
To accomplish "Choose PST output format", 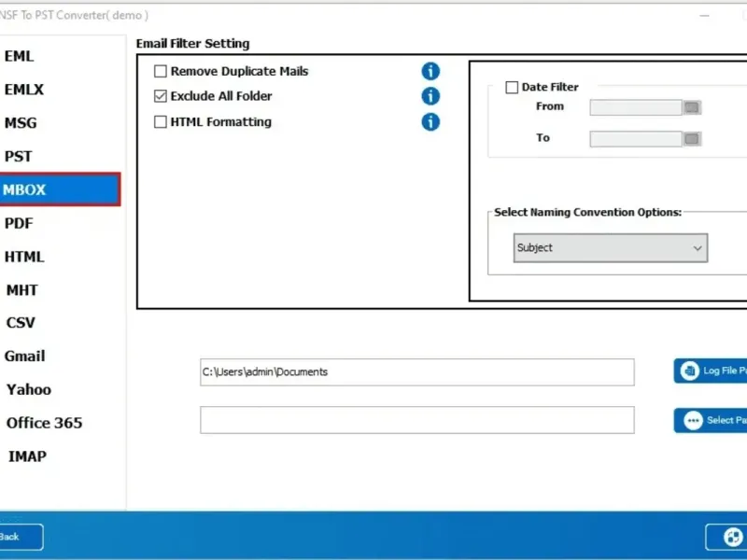I will click(18, 156).
